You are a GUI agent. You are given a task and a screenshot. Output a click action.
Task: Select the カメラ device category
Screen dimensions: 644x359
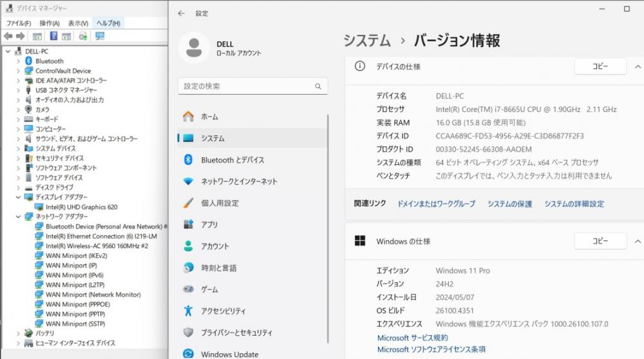coord(43,110)
